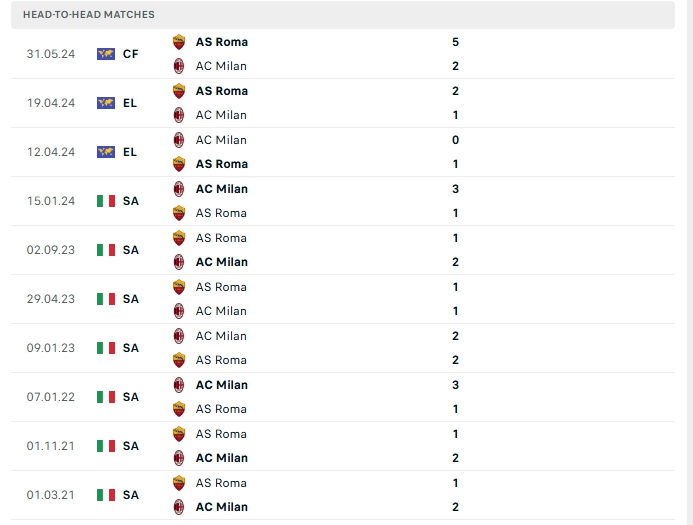The image size is (693, 525).
Task: Click AC Milan crest in 01.03.21 match
Action: 179,507
